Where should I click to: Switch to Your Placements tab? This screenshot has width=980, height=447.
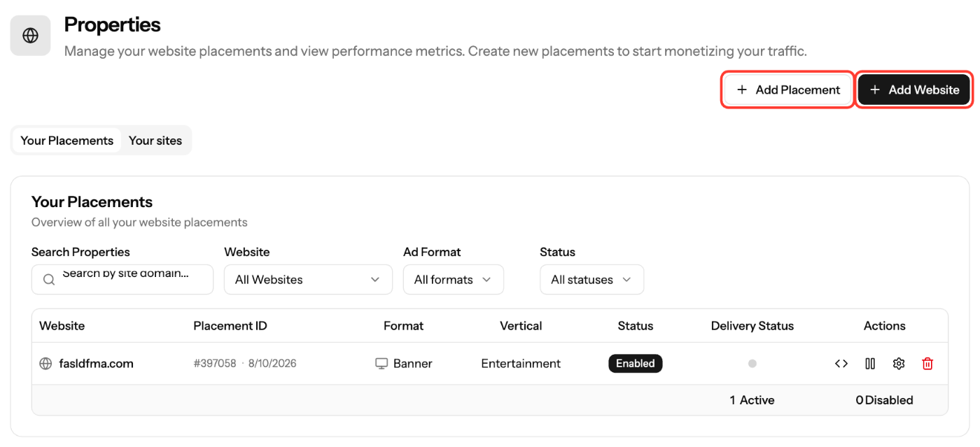click(66, 141)
